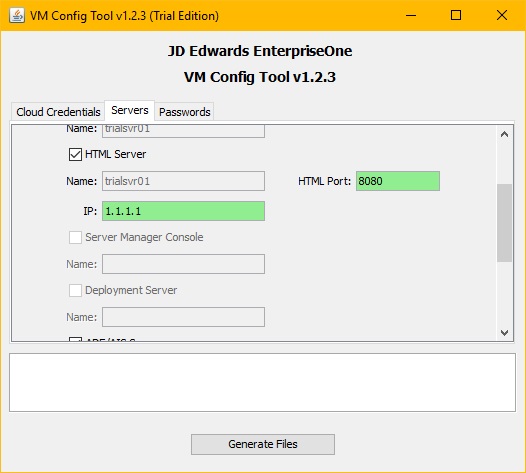Uncheck the HTML Server checkbox
The height and width of the screenshot is (473, 526).
(75, 155)
